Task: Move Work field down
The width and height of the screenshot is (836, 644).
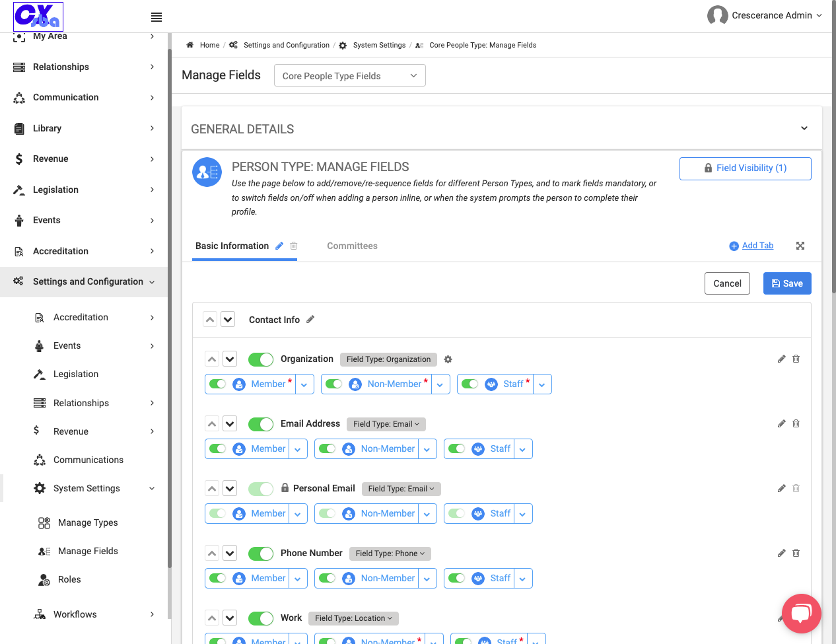Action: coord(230,618)
